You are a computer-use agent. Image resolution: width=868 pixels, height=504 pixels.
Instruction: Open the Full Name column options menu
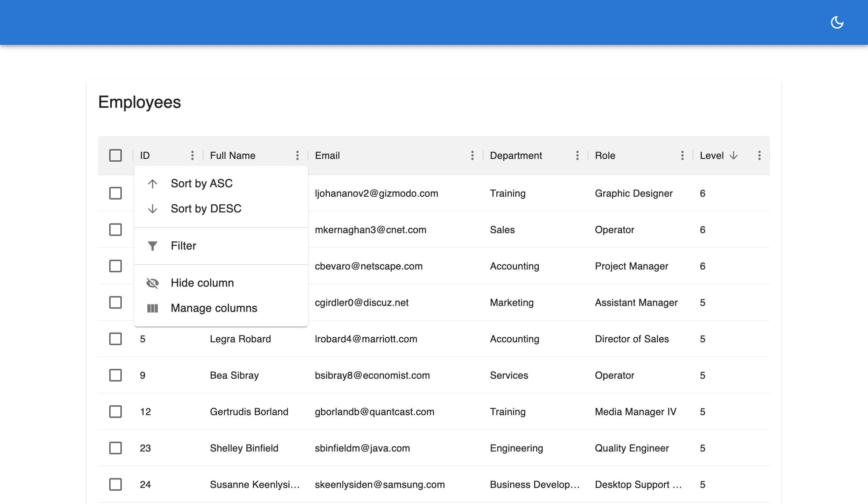coord(297,155)
